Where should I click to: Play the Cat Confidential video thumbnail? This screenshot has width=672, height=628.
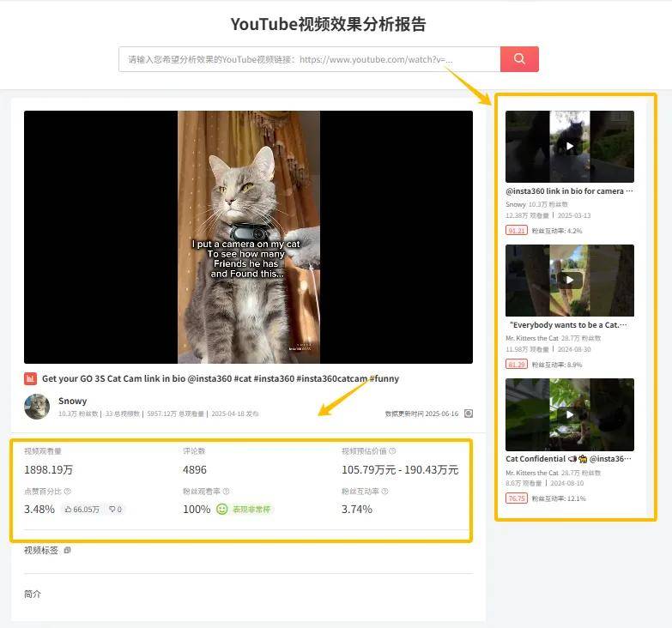tap(569, 414)
